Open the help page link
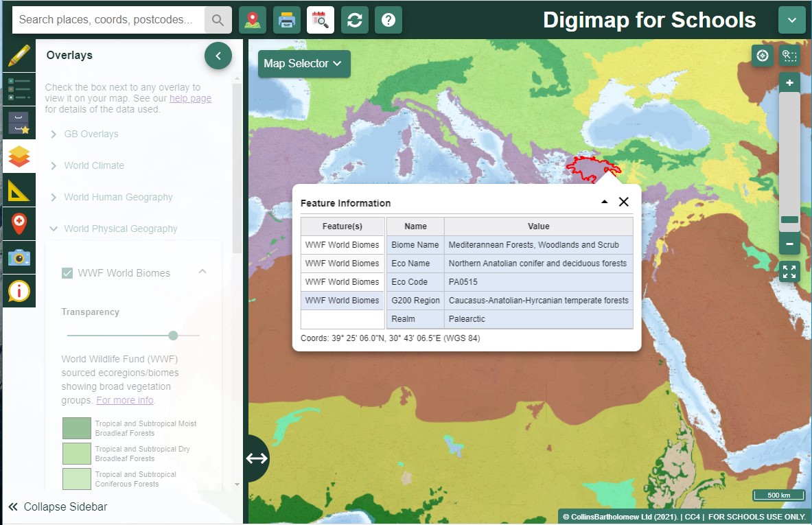Viewport: 812px width, 525px height. 190,98
